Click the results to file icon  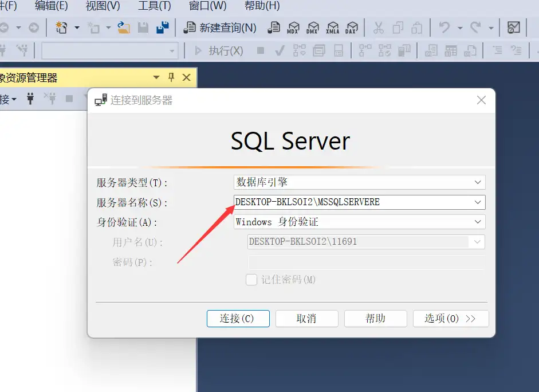tap(470, 51)
